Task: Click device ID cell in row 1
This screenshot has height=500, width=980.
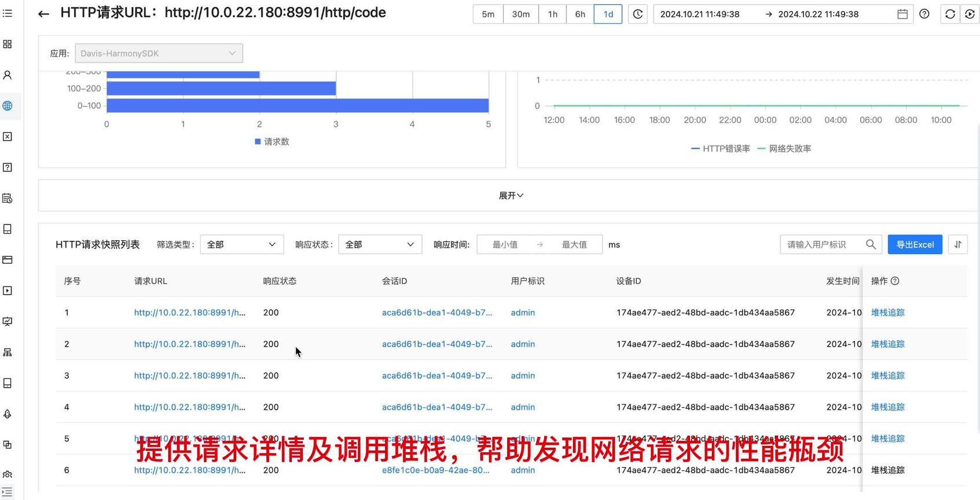Action: tap(706, 312)
